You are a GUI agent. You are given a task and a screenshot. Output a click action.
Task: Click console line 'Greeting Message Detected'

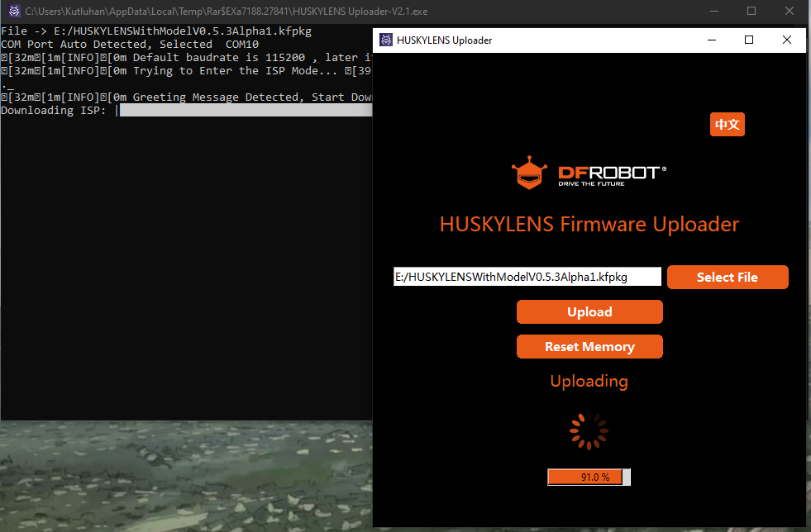186,97
